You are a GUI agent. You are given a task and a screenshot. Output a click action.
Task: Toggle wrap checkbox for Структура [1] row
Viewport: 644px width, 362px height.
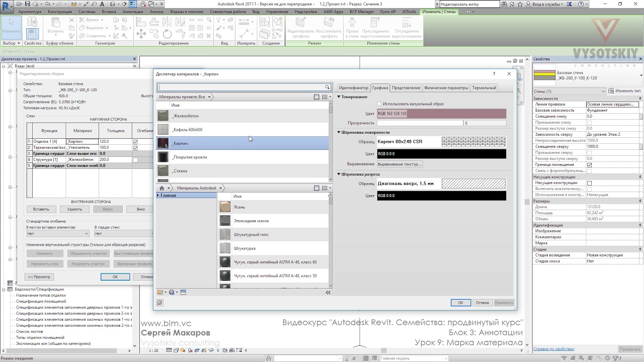(x=135, y=160)
